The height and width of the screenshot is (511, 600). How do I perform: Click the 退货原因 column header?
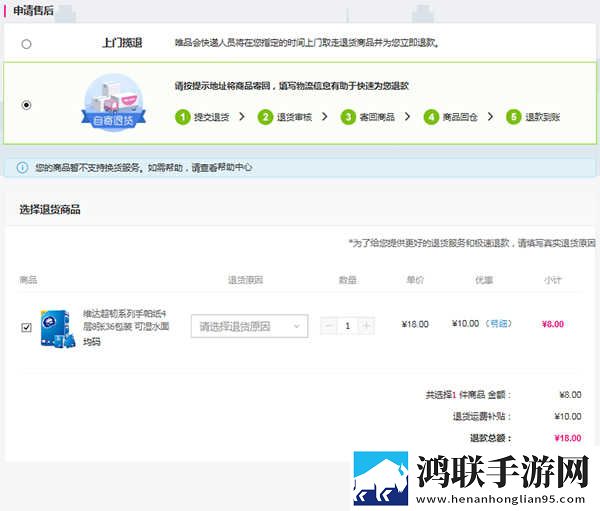tap(246, 280)
